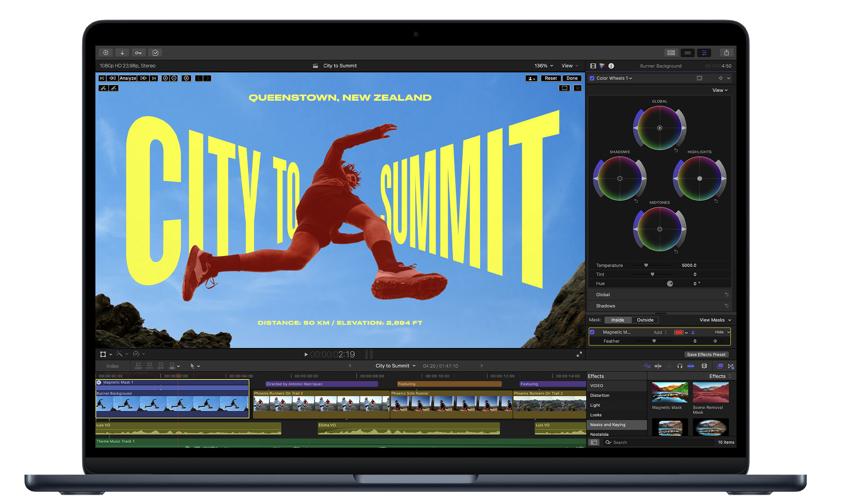This screenshot has height=504, width=856.
Task: Uncheck the Magnetic Mask checkbox
Action: [x=592, y=332]
